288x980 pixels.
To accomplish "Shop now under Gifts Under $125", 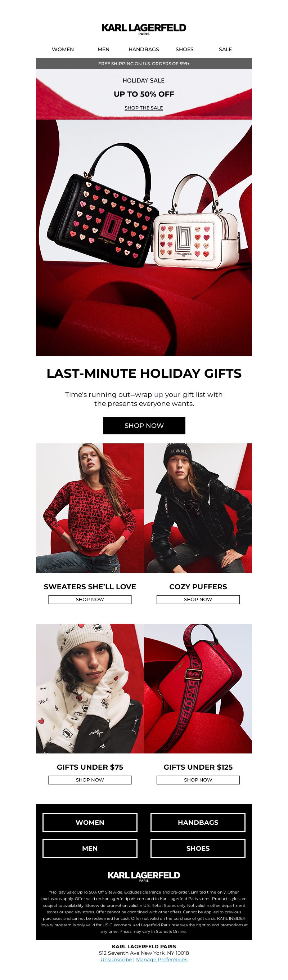I will pos(198,780).
